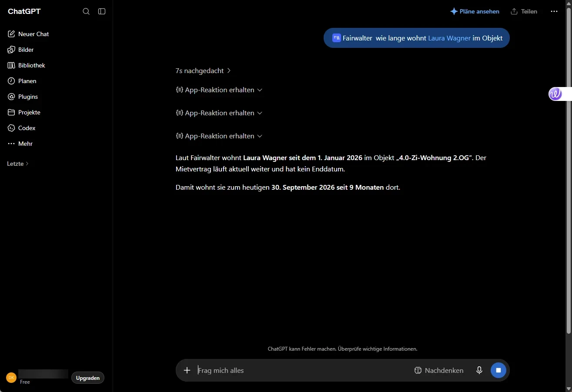Click the scrollbar up arrow

568,3
